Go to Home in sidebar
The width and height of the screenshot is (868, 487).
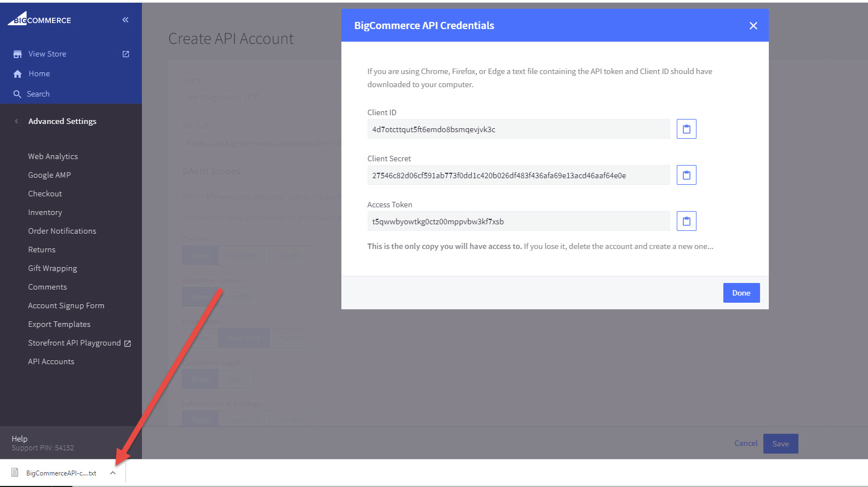pyautogui.click(x=39, y=73)
